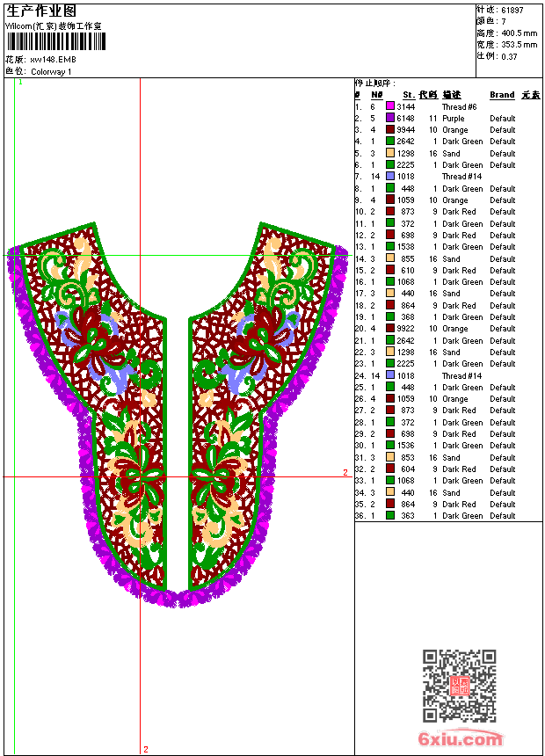Select stitch value 1538 in row 13
Viewport: 545px width, 756px height.
[405, 246]
